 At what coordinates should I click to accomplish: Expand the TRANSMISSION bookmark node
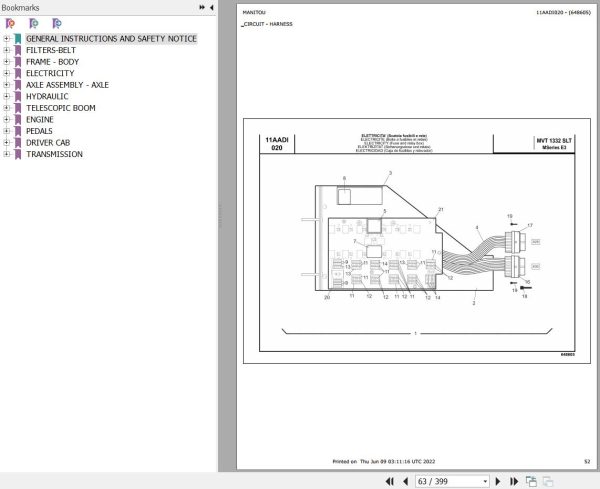click(x=6, y=154)
